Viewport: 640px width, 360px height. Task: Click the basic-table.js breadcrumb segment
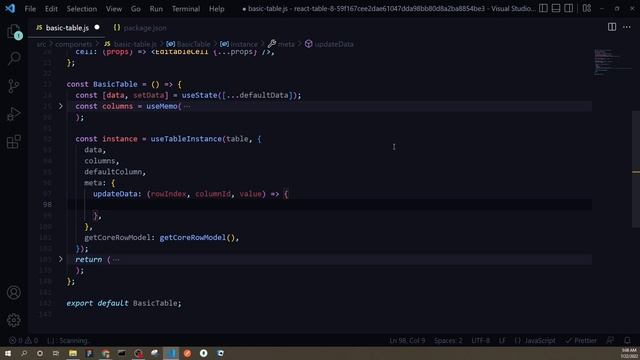click(130, 44)
